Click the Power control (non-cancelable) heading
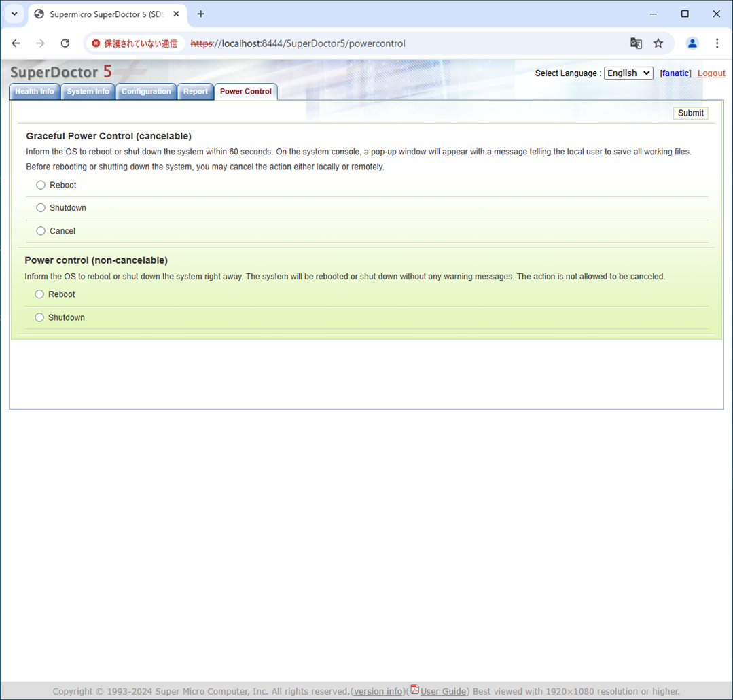The width and height of the screenshot is (733, 700). [x=96, y=260]
